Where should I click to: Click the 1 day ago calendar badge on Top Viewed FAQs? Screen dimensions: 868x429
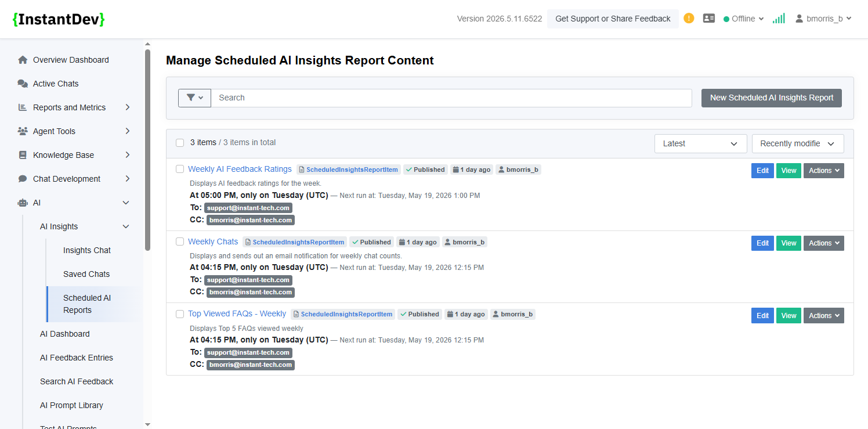pyautogui.click(x=466, y=314)
